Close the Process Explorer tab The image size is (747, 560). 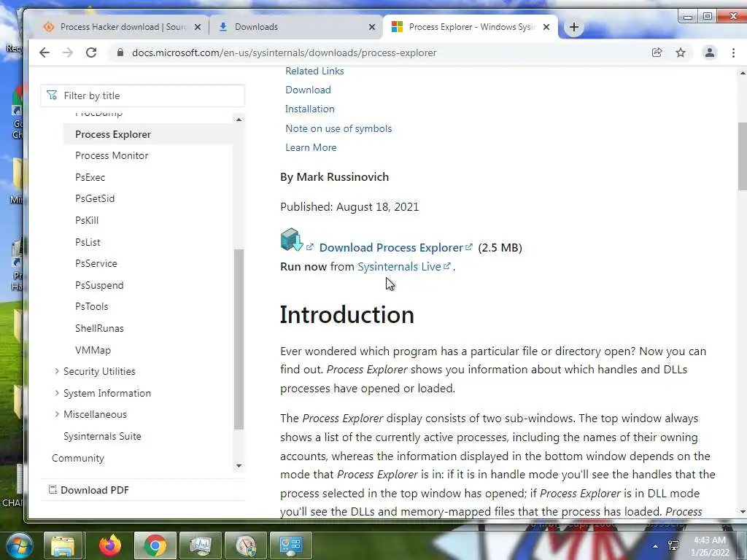(x=546, y=27)
